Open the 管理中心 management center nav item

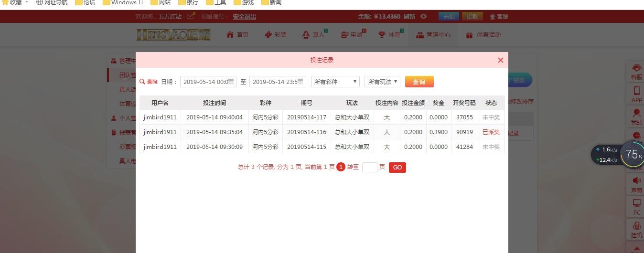click(433, 35)
